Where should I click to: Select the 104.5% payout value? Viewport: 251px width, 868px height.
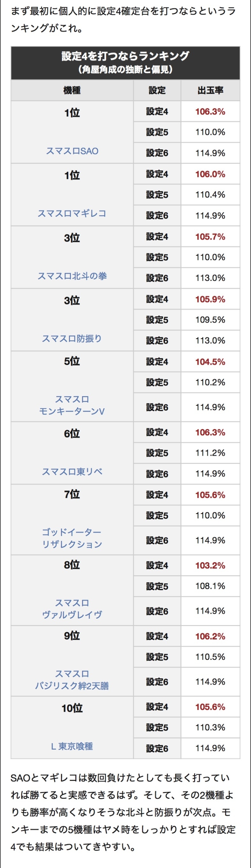[210, 361]
